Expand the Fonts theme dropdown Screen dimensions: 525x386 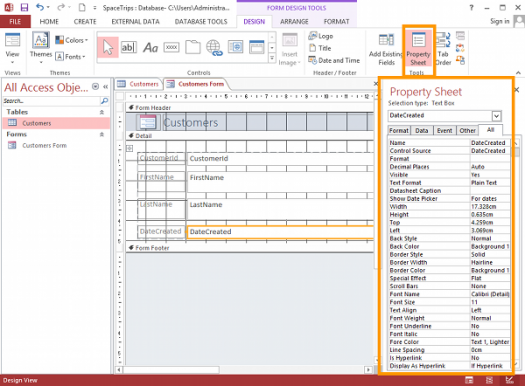[x=70, y=57]
